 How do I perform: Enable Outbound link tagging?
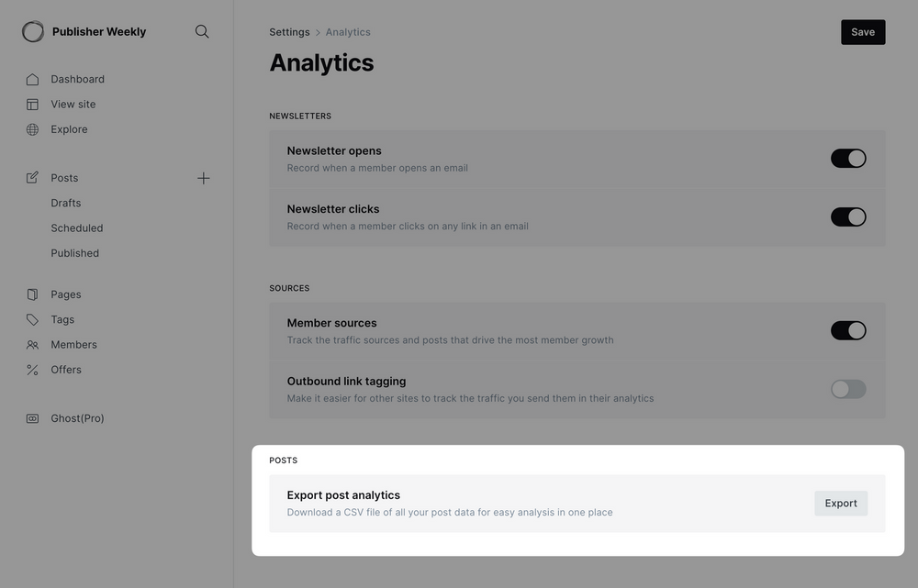[847, 388]
